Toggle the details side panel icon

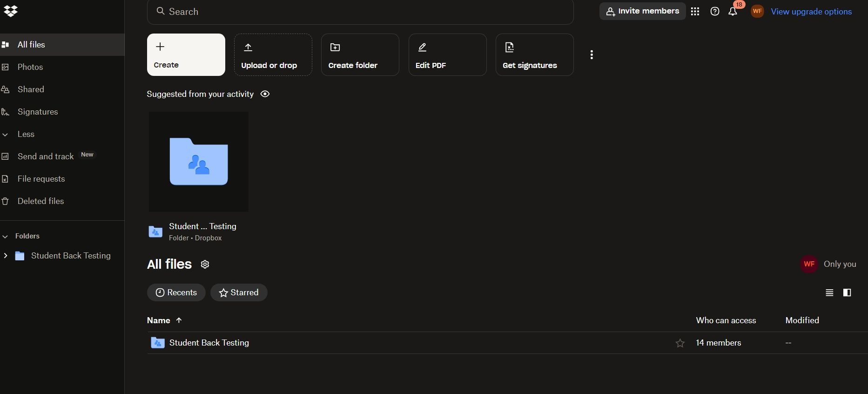coord(847,293)
